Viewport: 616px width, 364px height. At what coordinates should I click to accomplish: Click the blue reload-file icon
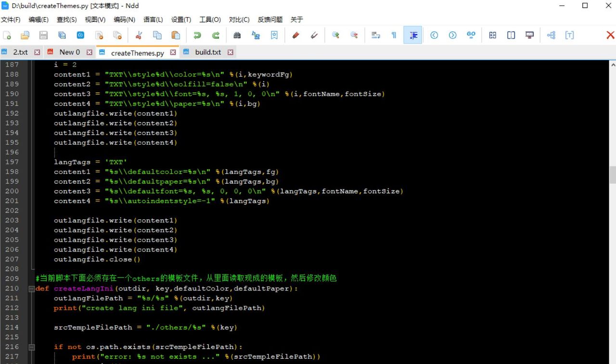point(80,35)
